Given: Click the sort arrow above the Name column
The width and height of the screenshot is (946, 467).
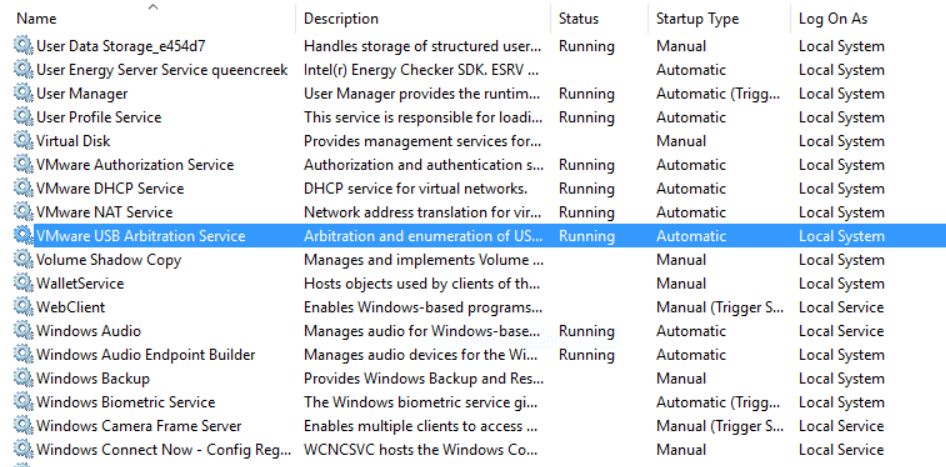Looking at the screenshot, I should [153, 7].
